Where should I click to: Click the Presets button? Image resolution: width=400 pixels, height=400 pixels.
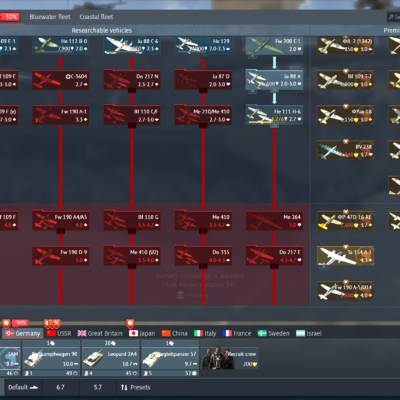(x=135, y=387)
